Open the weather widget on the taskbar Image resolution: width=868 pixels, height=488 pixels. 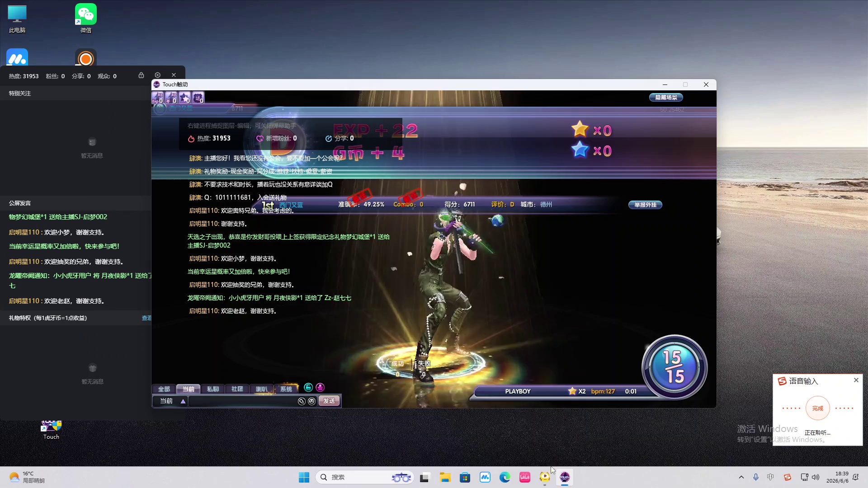(x=27, y=477)
